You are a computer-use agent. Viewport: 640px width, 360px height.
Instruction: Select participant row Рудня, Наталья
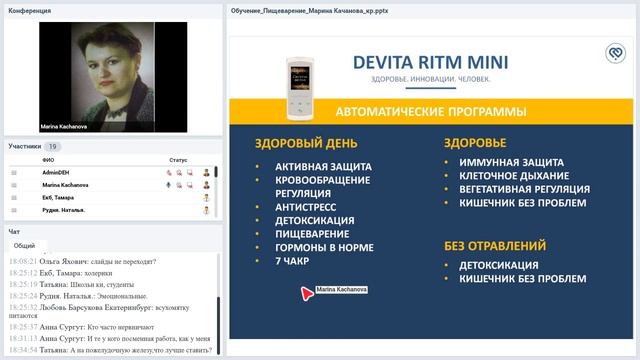(110, 210)
